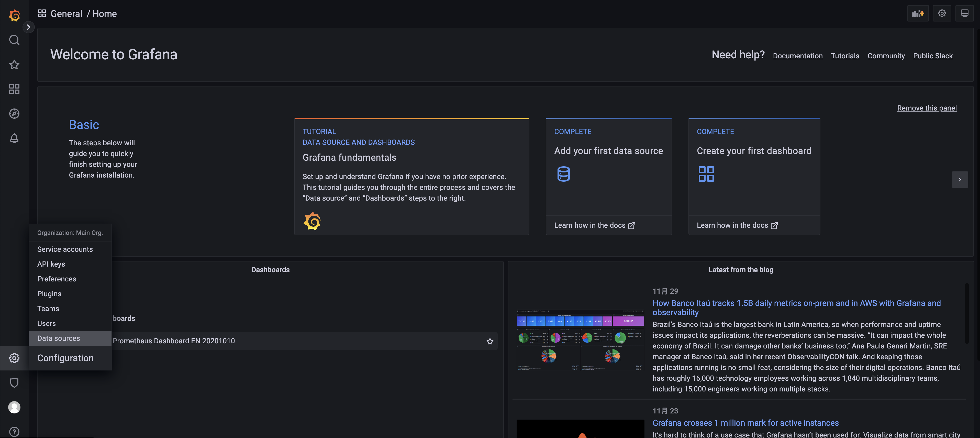Expand the left sidebar navigation panel
This screenshot has width=980, height=438.
[x=28, y=26]
